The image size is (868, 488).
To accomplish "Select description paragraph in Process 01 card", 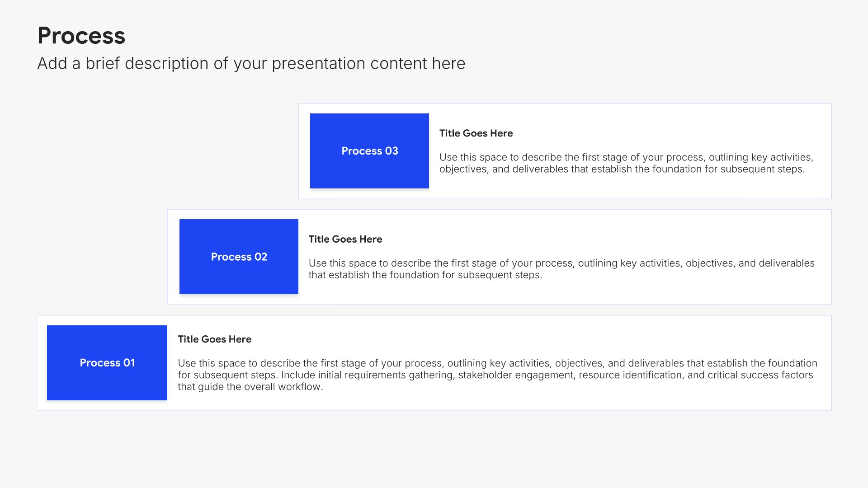I will click(498, 375).
